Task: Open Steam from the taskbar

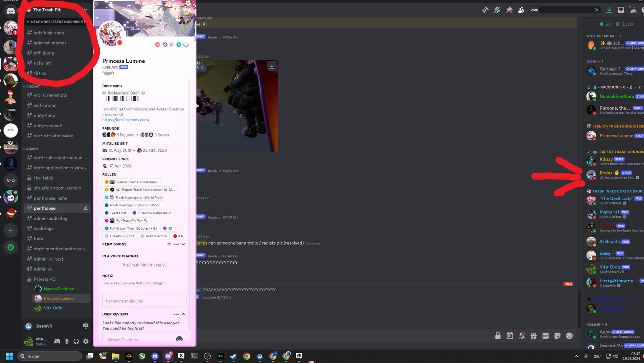Action: point(233,356)
